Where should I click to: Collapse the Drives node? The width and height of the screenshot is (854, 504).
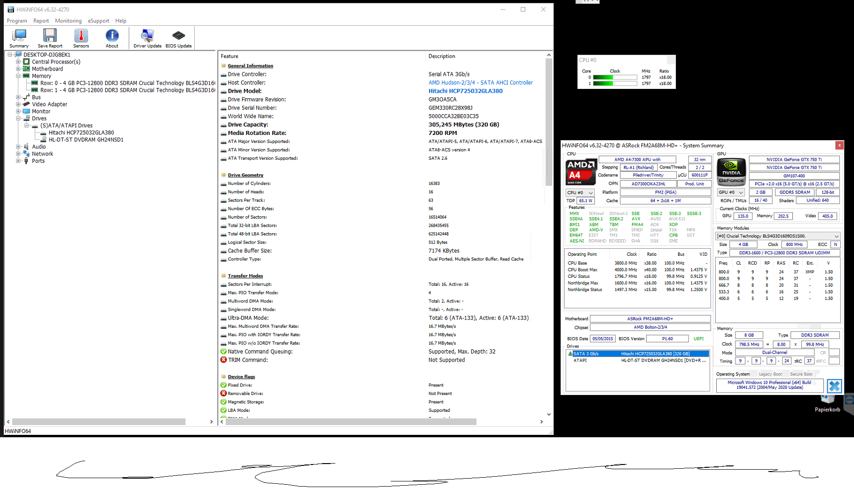pyautogui.click(x=18, y=118)
